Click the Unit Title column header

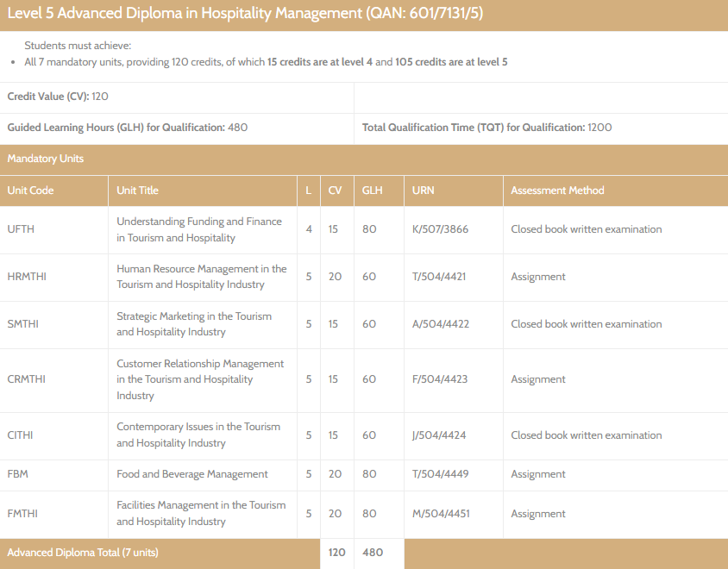tap(137, 191)
